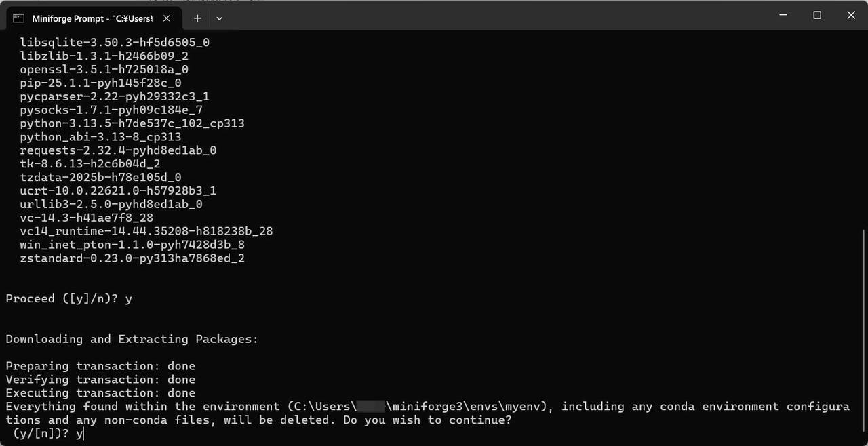Click the "Proceed ([y]/n)? y" line
Viewport: 868px width, 446px height.
(x=68, y=299)
